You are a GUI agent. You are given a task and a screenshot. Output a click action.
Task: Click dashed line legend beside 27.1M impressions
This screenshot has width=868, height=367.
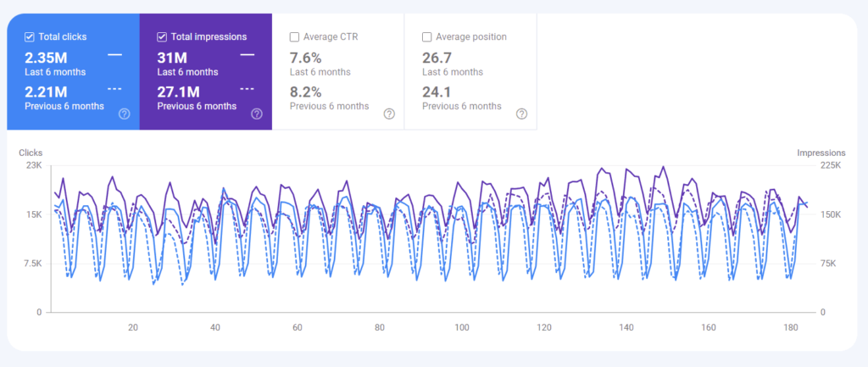247,89
